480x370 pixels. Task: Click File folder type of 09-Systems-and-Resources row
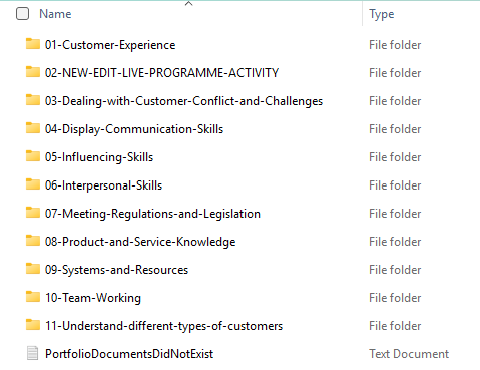[x=395, y=270]
